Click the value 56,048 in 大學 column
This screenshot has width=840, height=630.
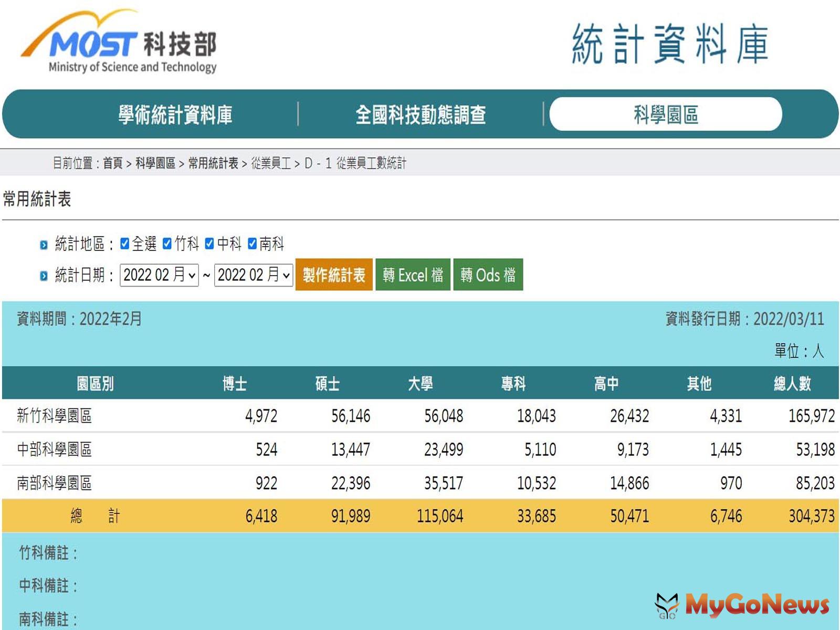coord(444,416)
